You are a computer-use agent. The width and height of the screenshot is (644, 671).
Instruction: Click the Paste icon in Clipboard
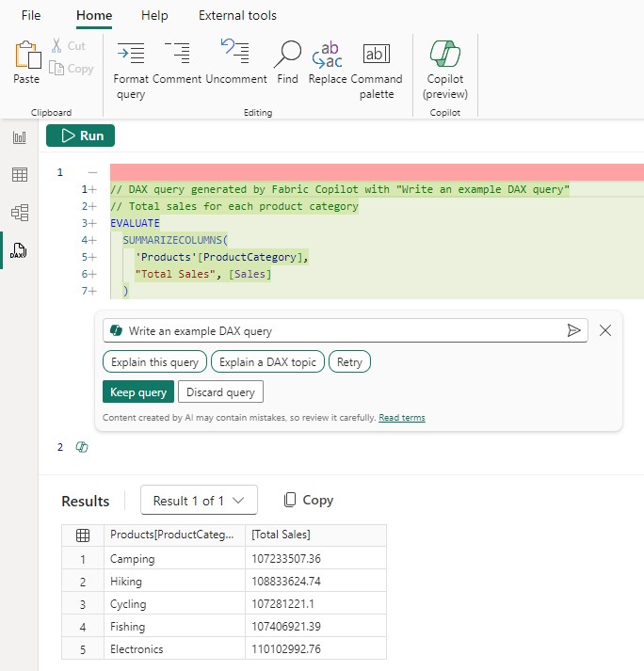coord(28,56)
